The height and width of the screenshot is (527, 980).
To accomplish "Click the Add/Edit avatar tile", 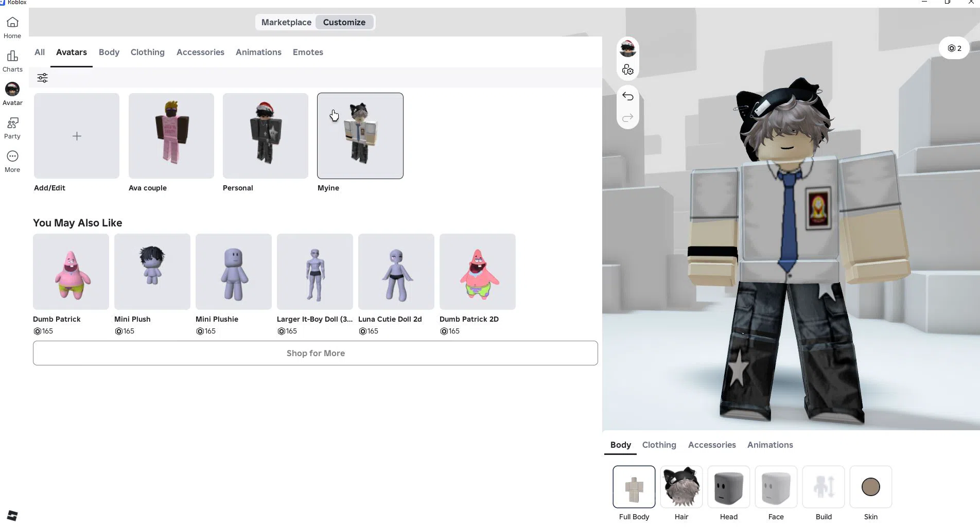I will (x=77, y=136).
